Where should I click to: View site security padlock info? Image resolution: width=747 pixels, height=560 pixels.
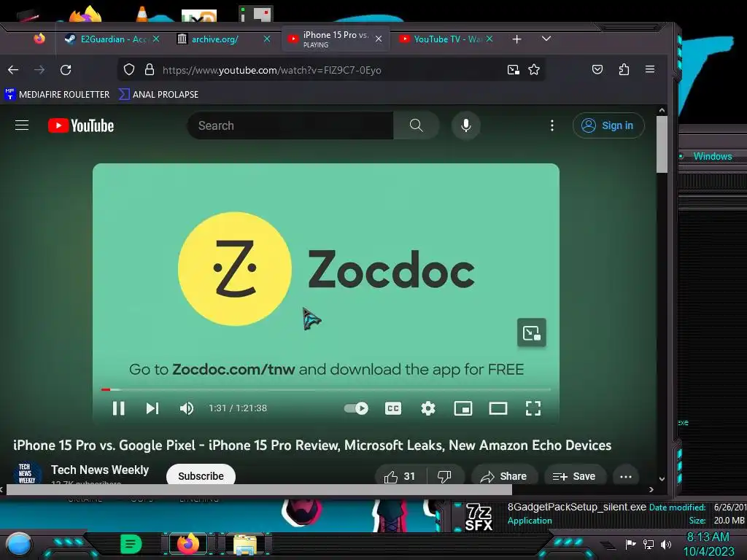click(x=150, y=70)
